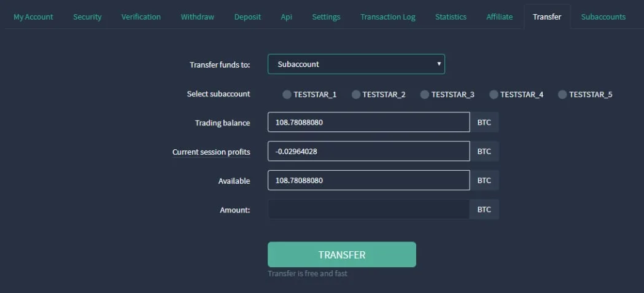Select the Transfer tab

[x=546, y=17]
